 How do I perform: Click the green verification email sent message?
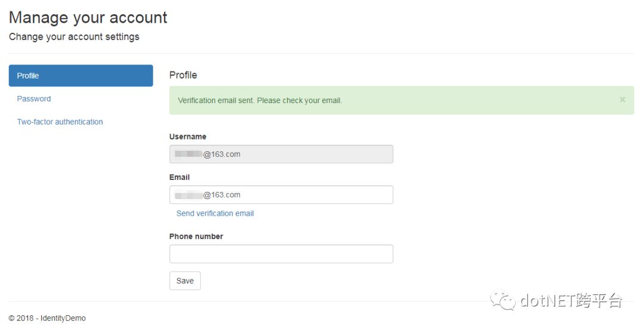(260, 101)
